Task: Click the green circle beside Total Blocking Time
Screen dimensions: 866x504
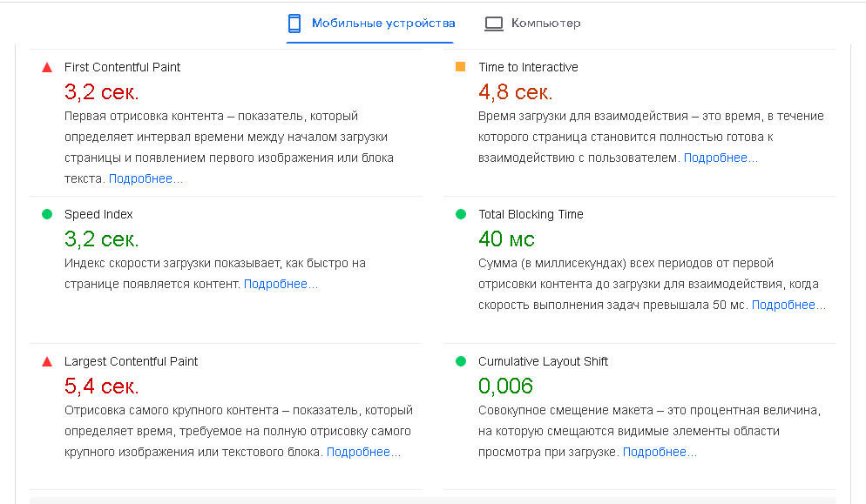Action: 461,214
